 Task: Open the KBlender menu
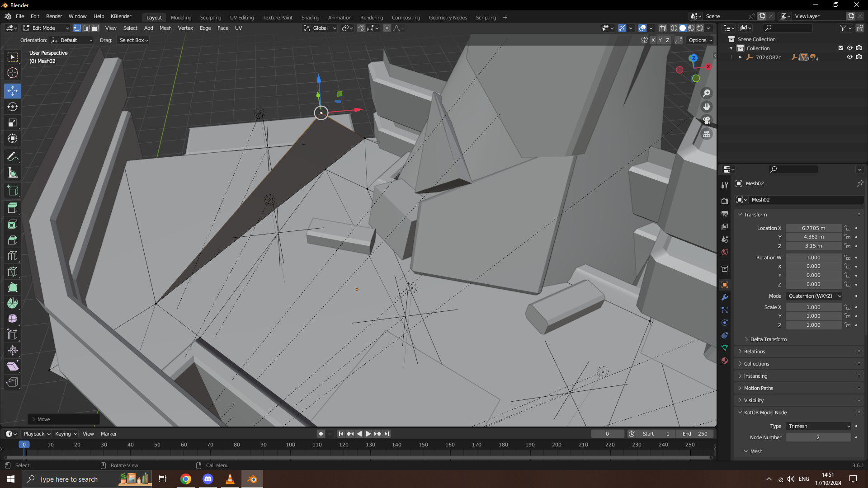click(x=121, y=16)
